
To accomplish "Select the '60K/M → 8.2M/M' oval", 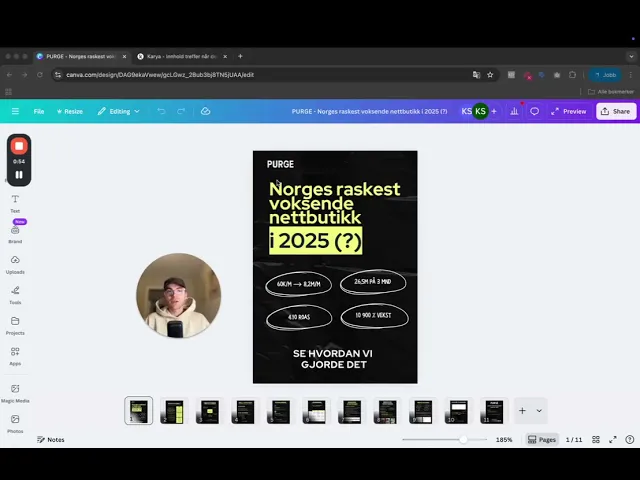I will coord(299,284).
